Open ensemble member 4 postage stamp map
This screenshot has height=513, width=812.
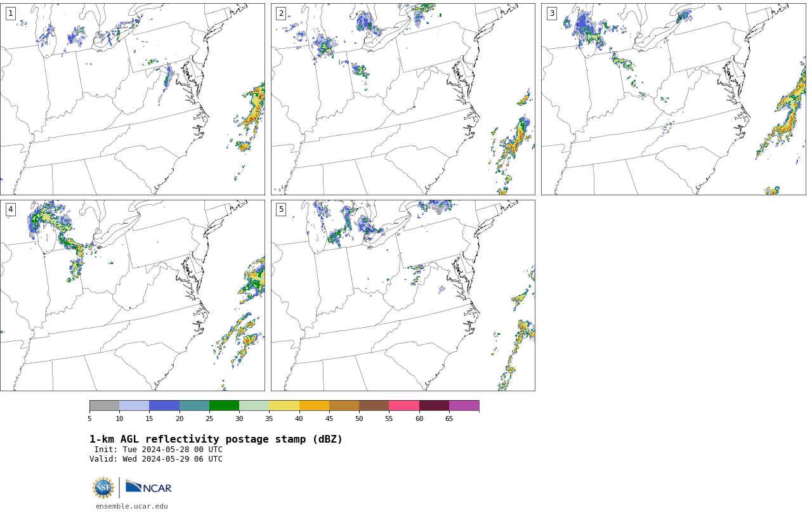pos(133,295)
